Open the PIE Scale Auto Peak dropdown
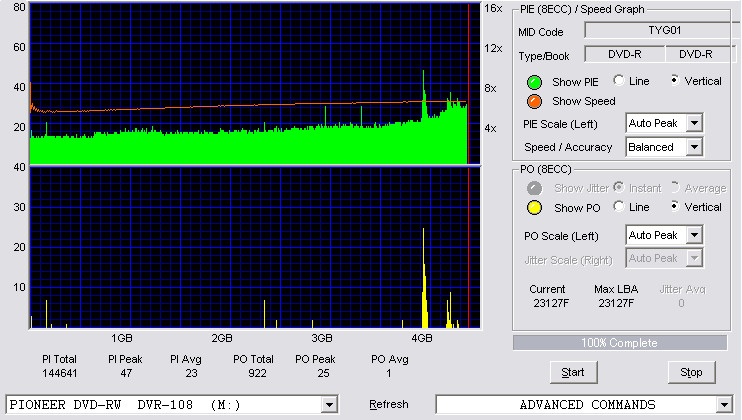The height and width of the screenshot is (420, 742). point(694,123)
